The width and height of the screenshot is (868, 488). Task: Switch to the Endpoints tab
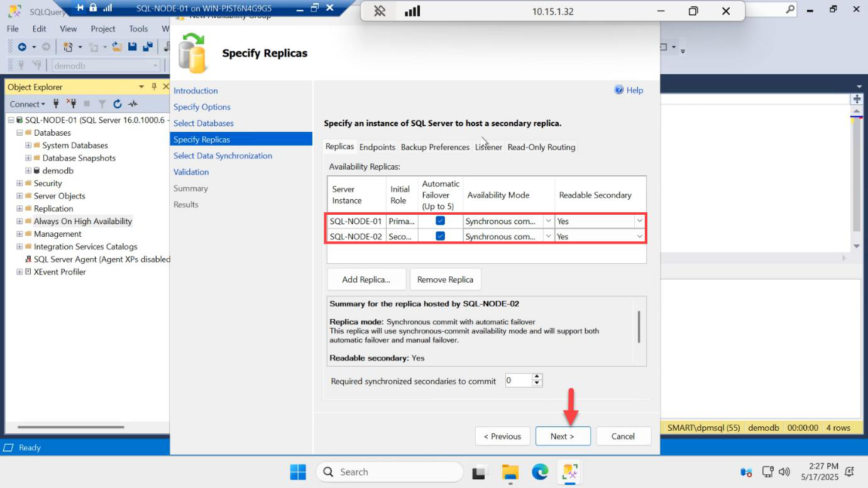[377, 147]
